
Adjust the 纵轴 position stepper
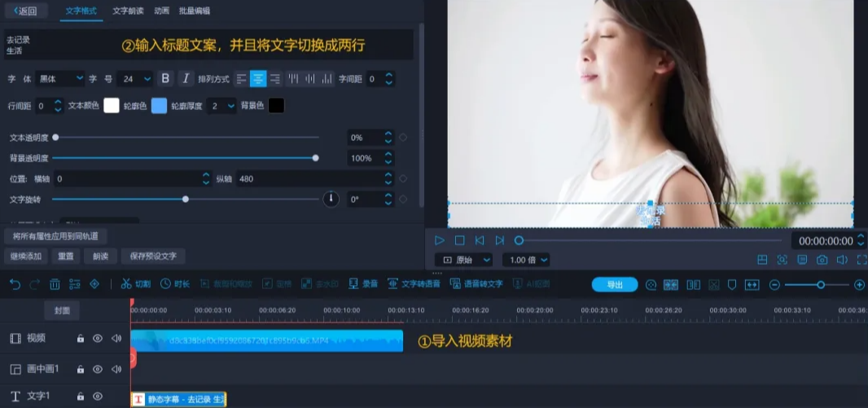[x=388, y=179]
